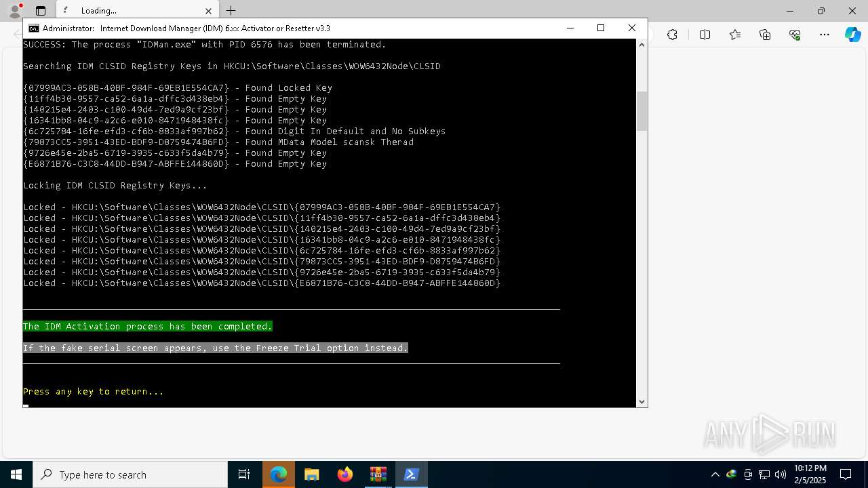Open the Windows Start menu
This screenshot has height=488, width=868.
pyautogui.click(x=16, y=474)
